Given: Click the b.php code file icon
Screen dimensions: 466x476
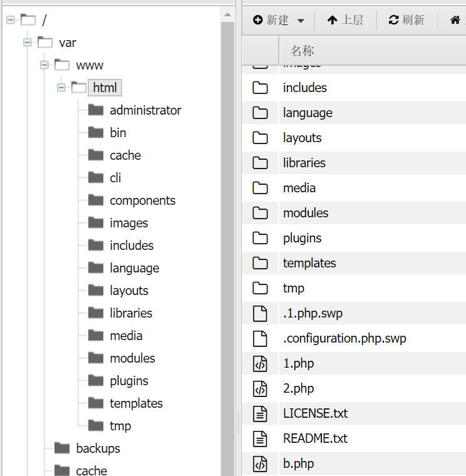Looking at the screenshot, I should [260, 464].
